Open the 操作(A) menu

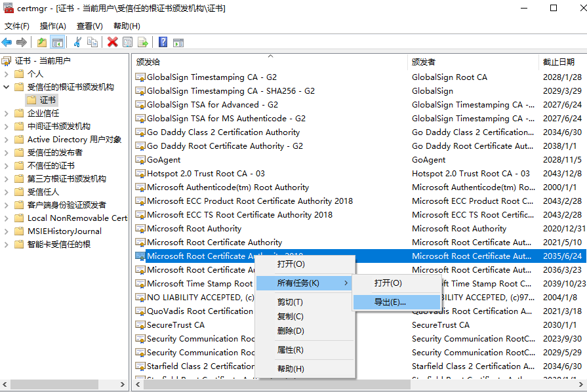(52, 26)
